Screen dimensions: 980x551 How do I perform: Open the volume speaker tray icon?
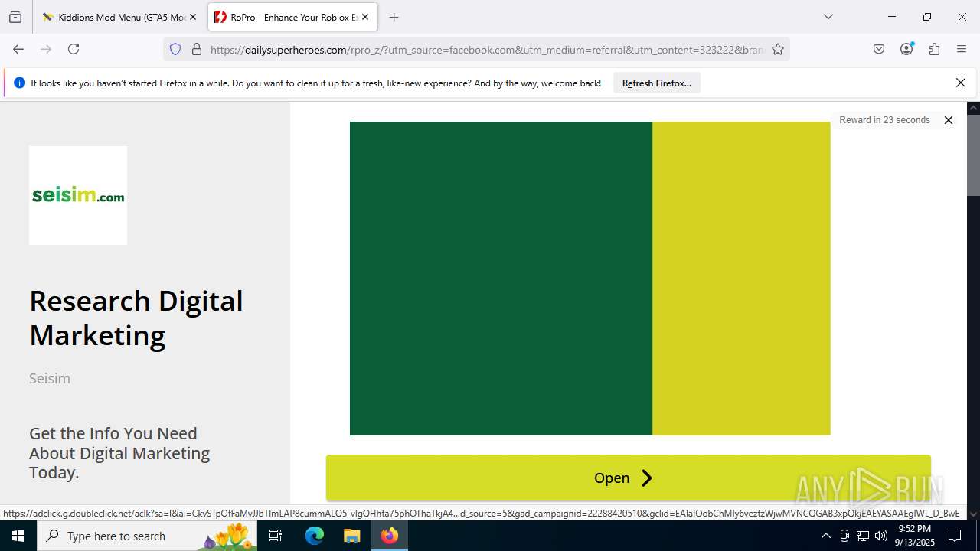[x=881, y=536]
